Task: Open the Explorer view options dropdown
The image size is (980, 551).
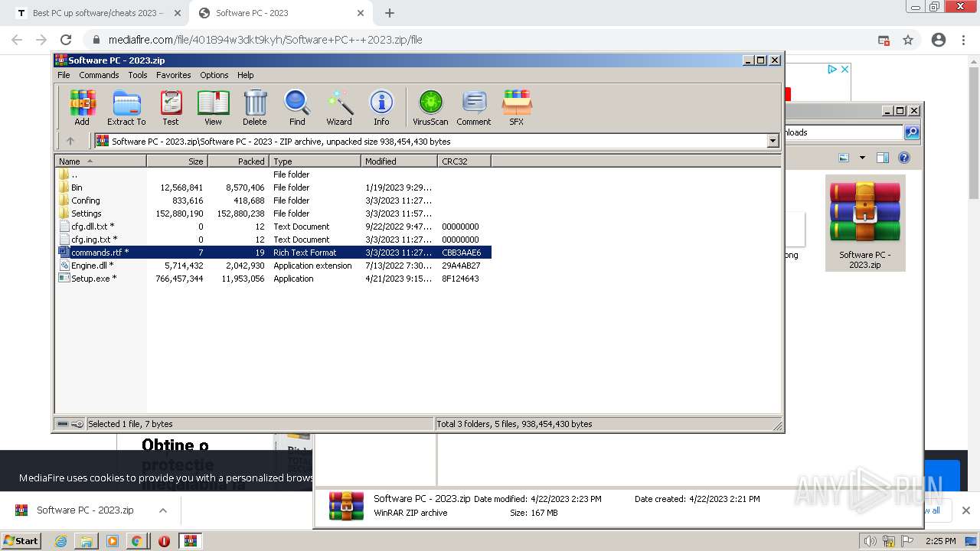Action: click(x=862, y=158)
